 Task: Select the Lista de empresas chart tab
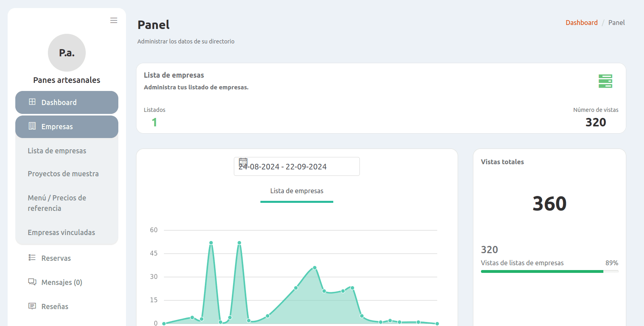[297, 191]
